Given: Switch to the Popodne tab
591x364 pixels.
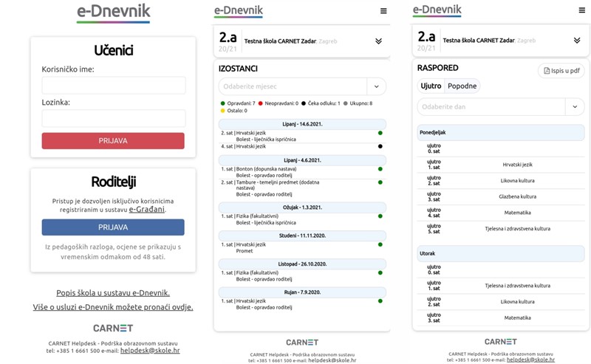Looking at the screenshot, I should tap(462, 86).
